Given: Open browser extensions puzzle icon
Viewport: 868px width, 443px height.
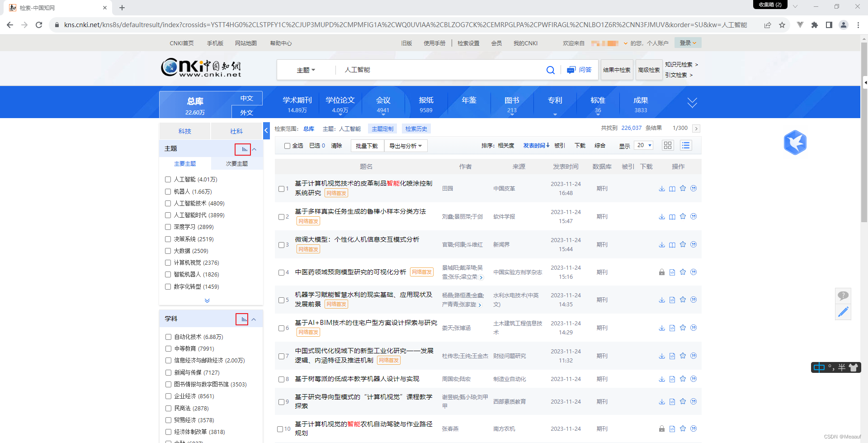Looking at the screenshot, I should 815,25.
